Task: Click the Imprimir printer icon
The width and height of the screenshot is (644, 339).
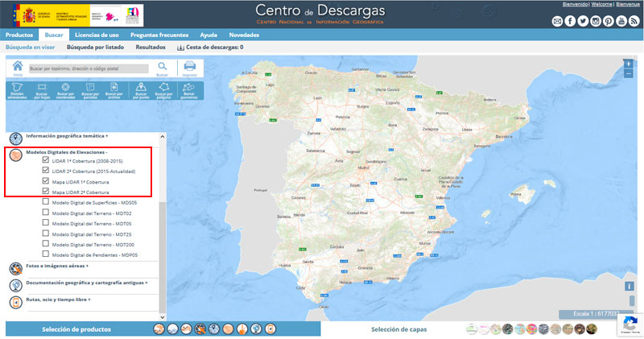Action: point(189,66)
